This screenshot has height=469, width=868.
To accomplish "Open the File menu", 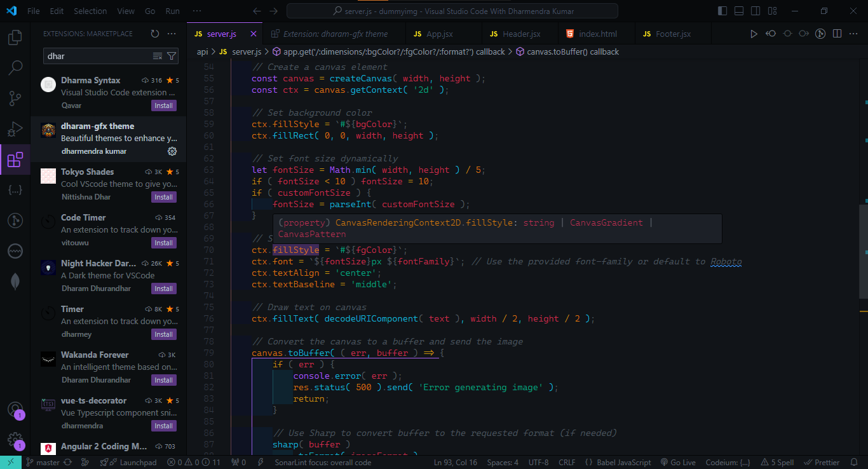I will click(x=34, y=11).
